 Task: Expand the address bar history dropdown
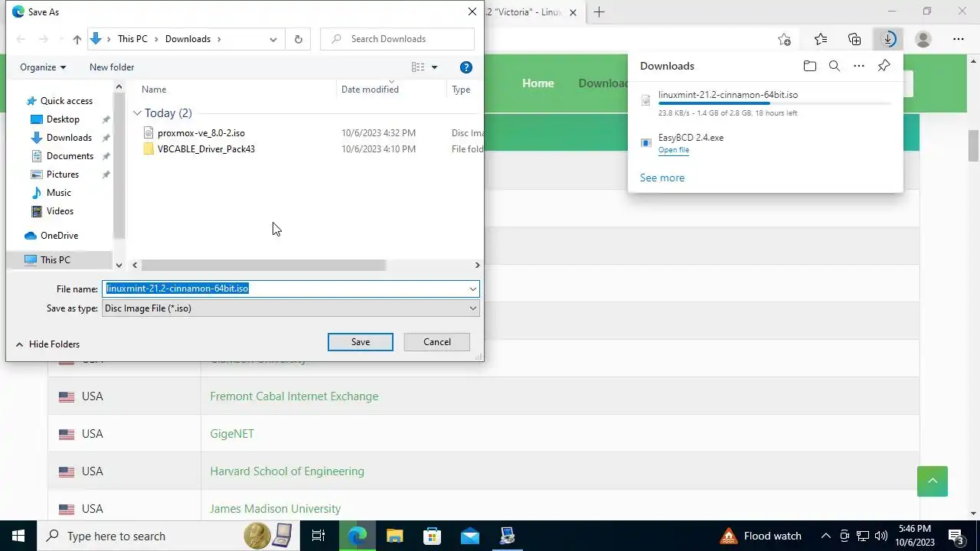pos(273,39)
